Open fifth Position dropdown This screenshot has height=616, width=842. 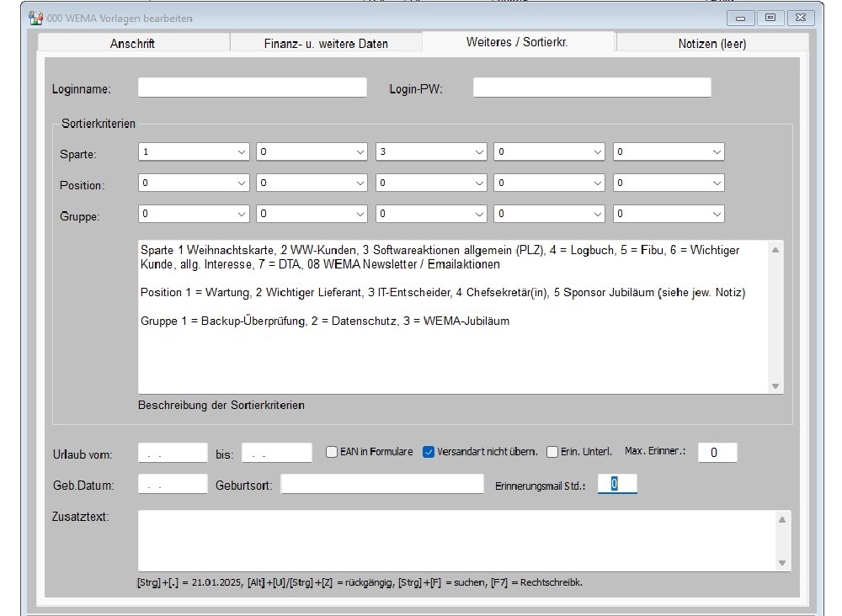(669, 183)
